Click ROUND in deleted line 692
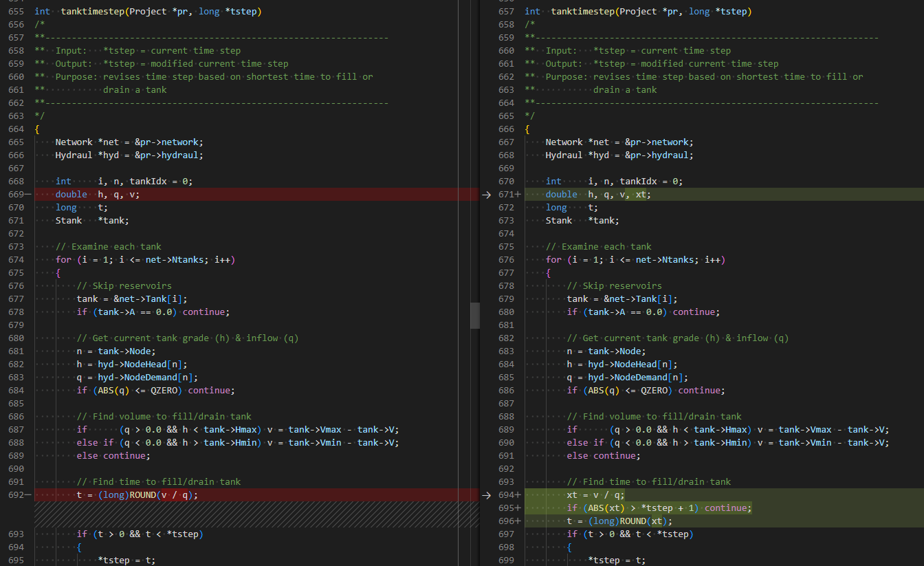The height and width of the screenshot is (566, 924). tap(143, 494)
